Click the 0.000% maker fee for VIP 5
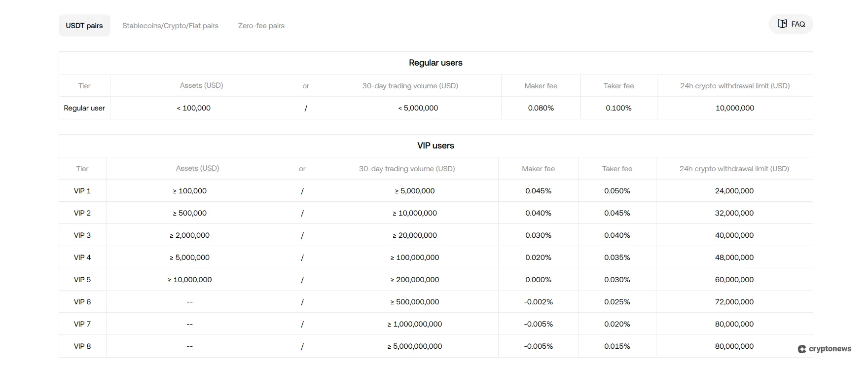868x368 pixels. pyautogui.click(x=538, y=280)
